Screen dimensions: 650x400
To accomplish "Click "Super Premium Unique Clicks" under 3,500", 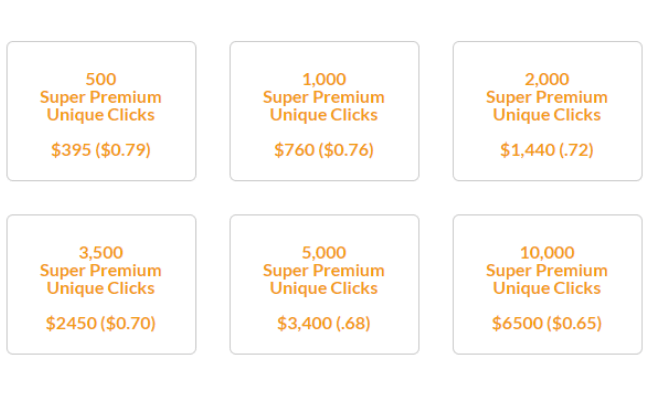I will pos(101,279).
